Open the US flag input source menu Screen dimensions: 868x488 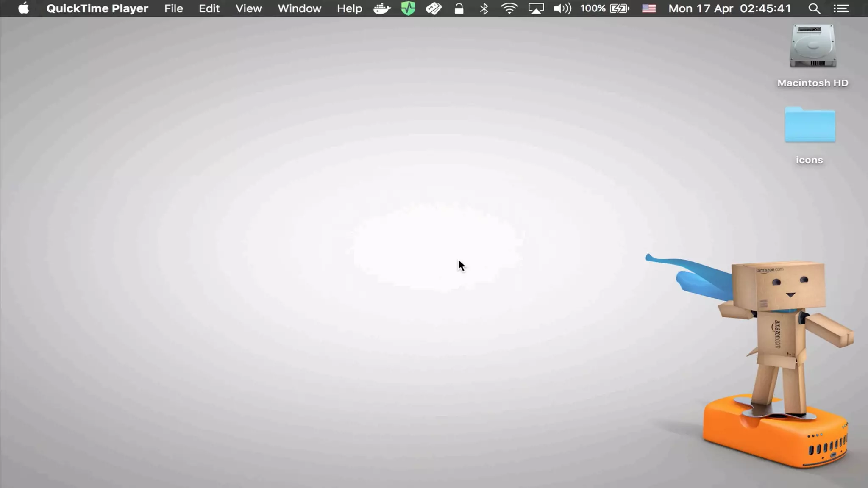coord(648,8)
